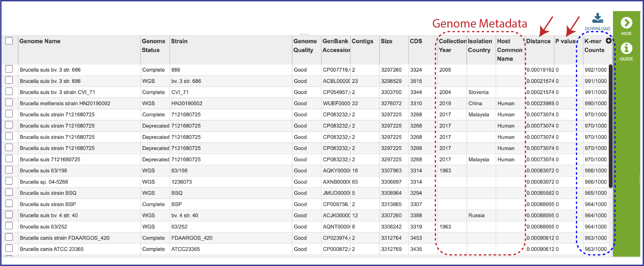Tick checkbox for Brucella suis strain BSP
The height and width of the screenshot is (266, 644).
pyautogui.click(x=9, y=204)
